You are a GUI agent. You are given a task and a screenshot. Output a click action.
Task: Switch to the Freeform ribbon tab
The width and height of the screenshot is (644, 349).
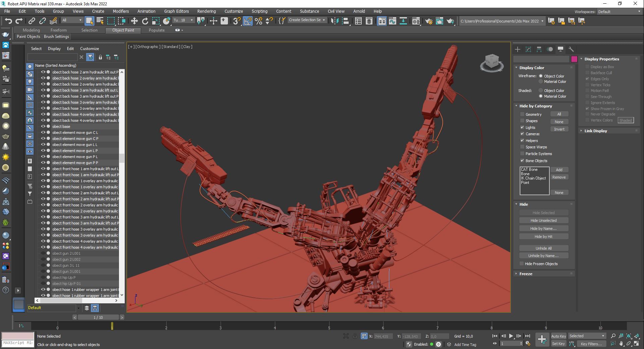click(x=58, y=30)
